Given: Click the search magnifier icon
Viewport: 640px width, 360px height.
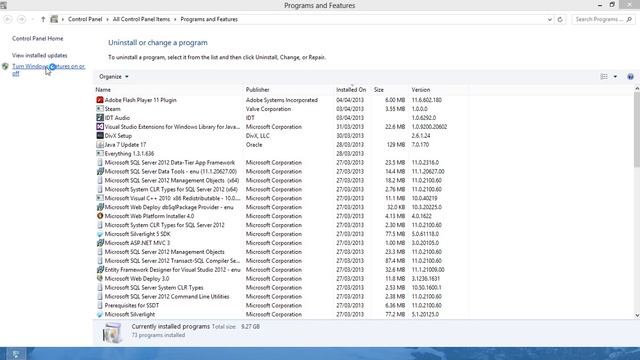Looking at the screenshot, I should coord(629,19).
